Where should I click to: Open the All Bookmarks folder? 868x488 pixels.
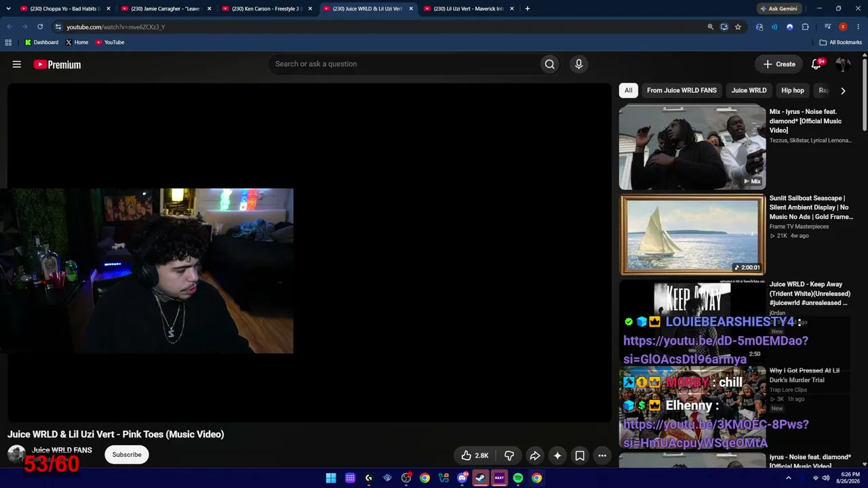tap(841, 43)
